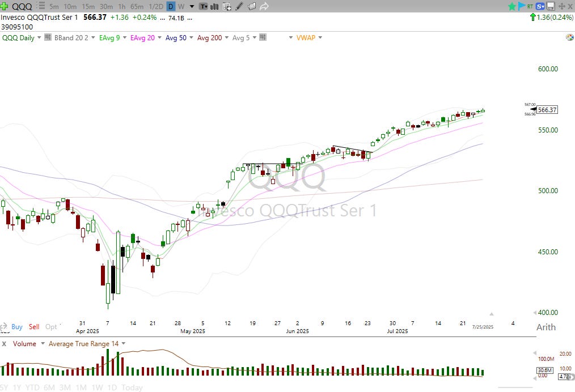
Task: Select the 5Y range option
Action: tap(3, 387)
